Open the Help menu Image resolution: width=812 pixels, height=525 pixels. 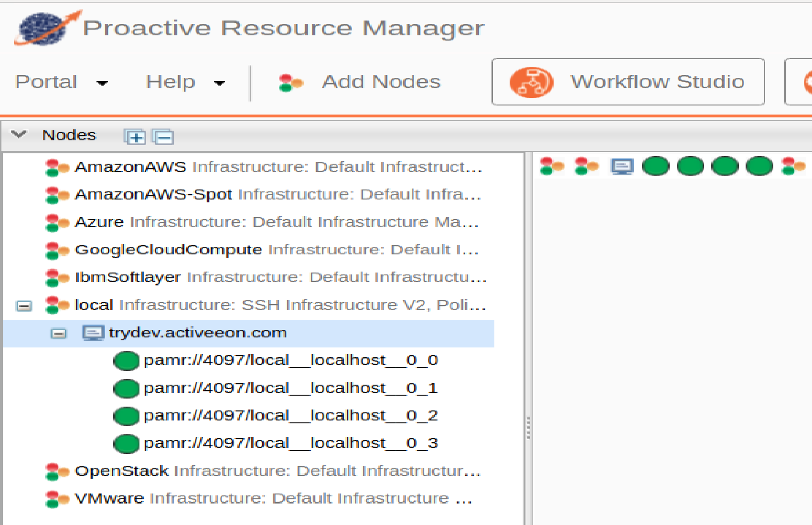(x=185, y=82)
